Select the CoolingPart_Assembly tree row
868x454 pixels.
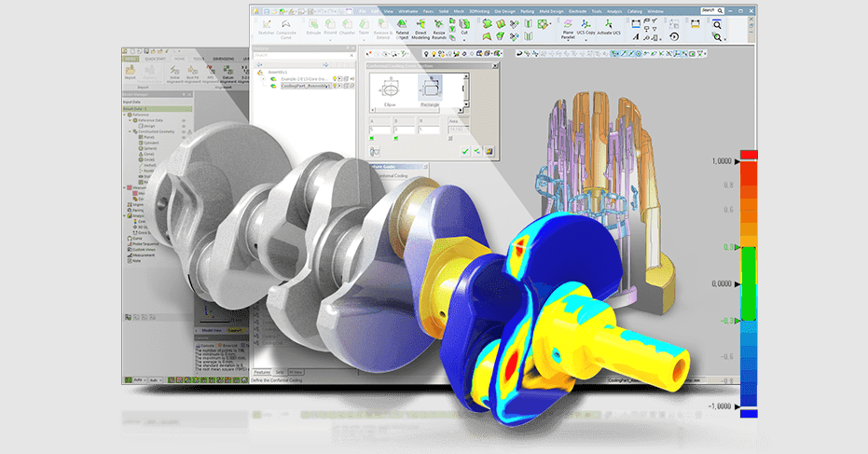306,86
